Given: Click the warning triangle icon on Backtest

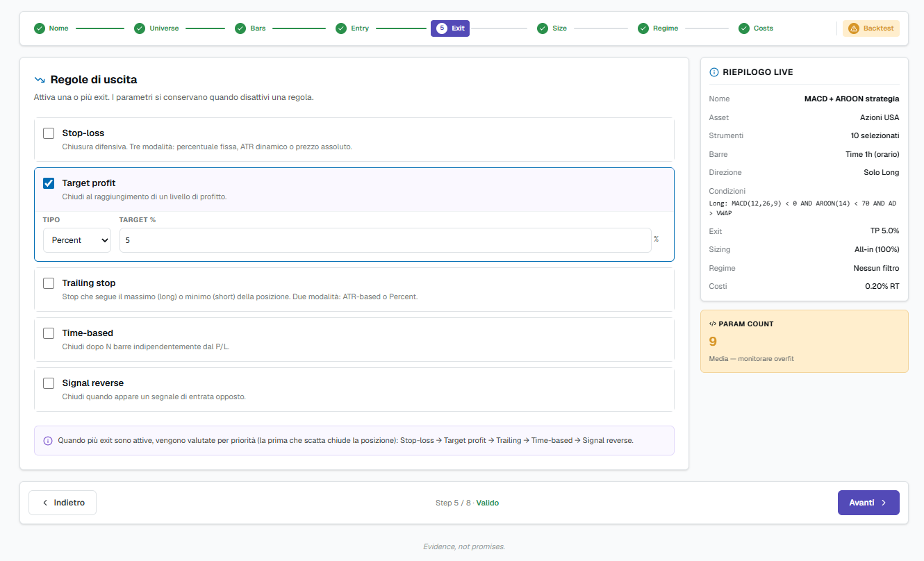Looking at the screenshot, I should click(854, 28).
